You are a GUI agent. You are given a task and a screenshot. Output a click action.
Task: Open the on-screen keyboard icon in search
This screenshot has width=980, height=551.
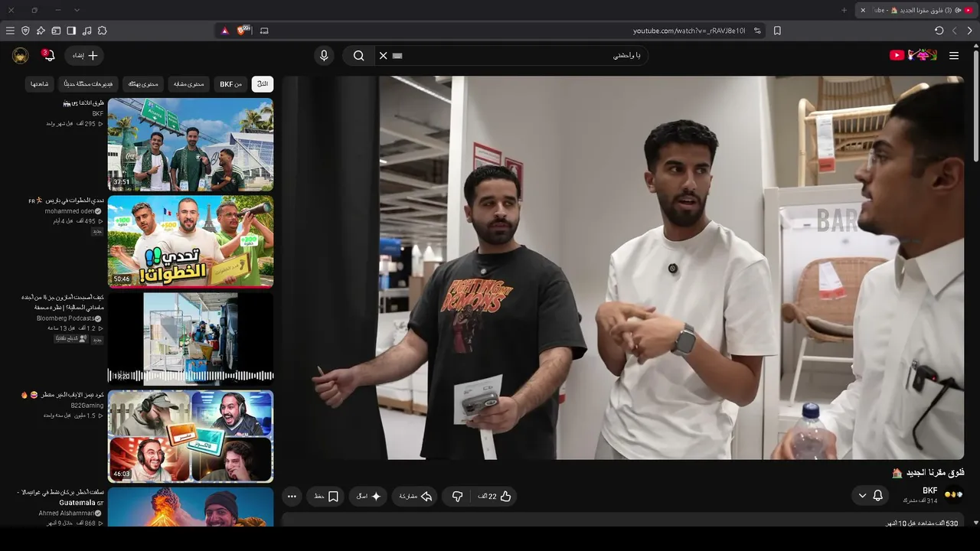pyautogui.click(x=397, y=55)
